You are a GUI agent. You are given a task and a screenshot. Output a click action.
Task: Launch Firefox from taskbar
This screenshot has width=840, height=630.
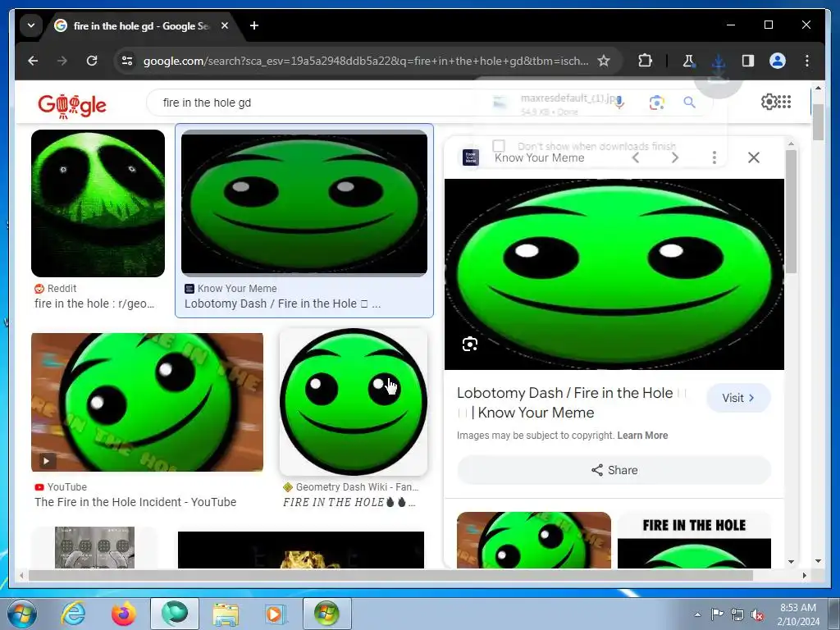pos(123,614)
